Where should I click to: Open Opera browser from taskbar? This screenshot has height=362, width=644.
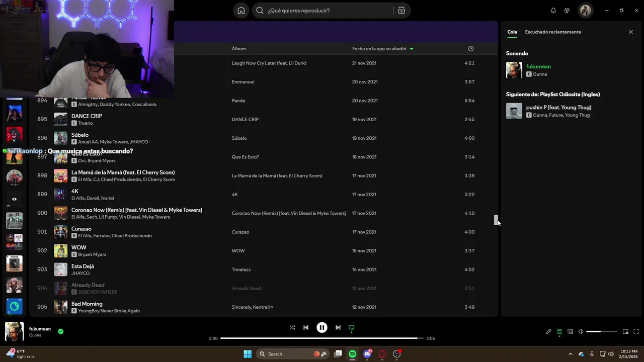pyautogui.click(x=382, y=354)
